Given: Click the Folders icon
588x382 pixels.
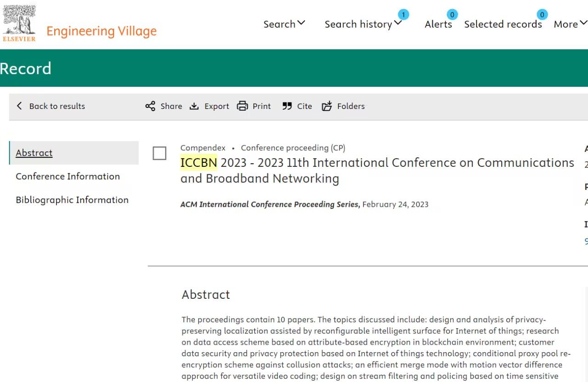Looking at the screenshot, I should (327, 106).
